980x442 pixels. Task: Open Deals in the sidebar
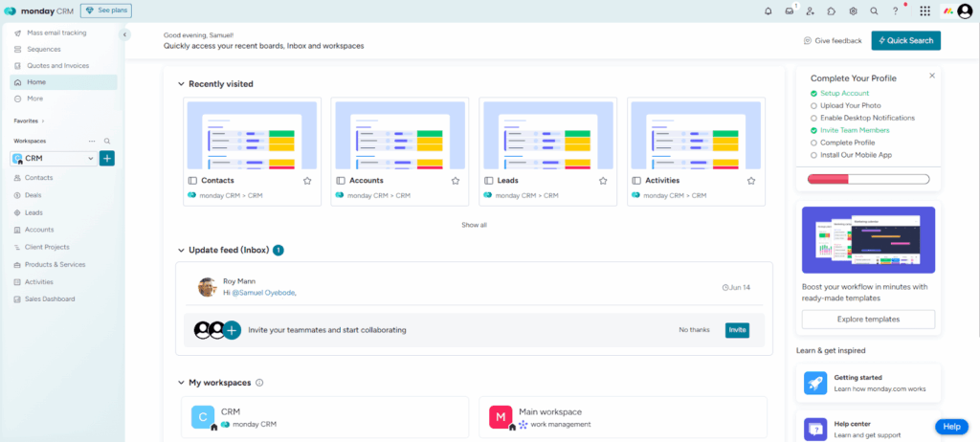point(33,195)
